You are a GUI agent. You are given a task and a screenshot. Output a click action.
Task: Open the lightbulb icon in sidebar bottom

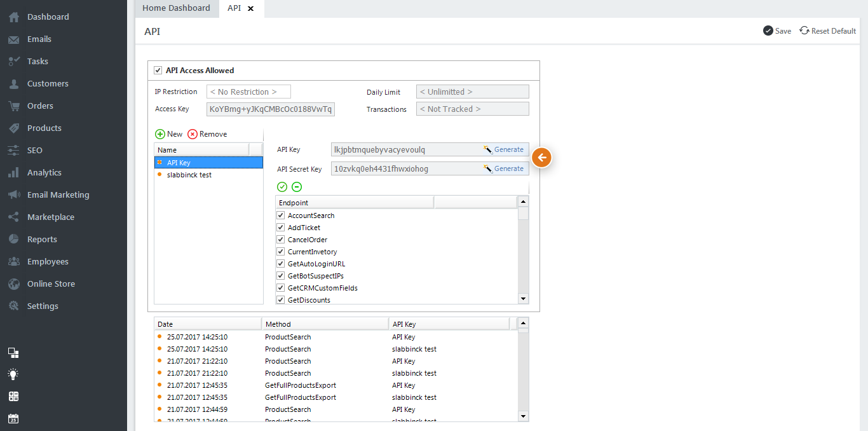[x=13, y=374]
